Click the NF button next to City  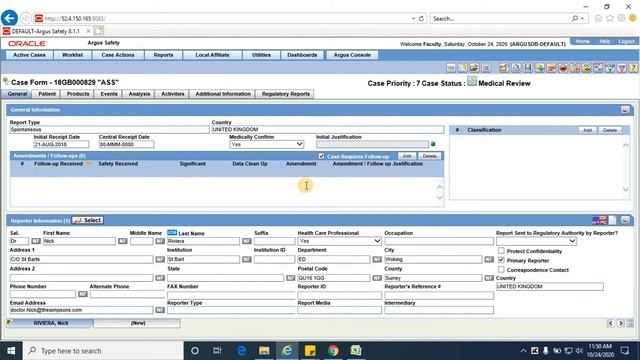(x=489, y=260)
